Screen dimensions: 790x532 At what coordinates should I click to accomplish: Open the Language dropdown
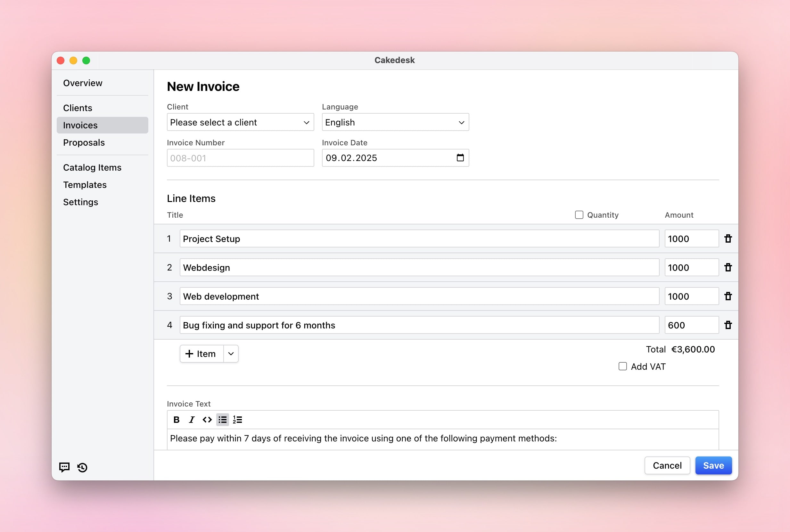point(395,122)
